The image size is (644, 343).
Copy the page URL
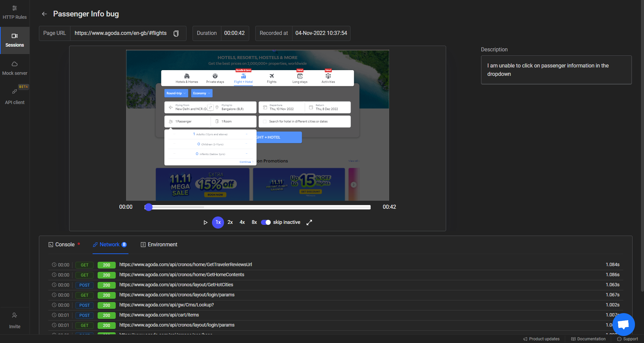tap(176, 33)
